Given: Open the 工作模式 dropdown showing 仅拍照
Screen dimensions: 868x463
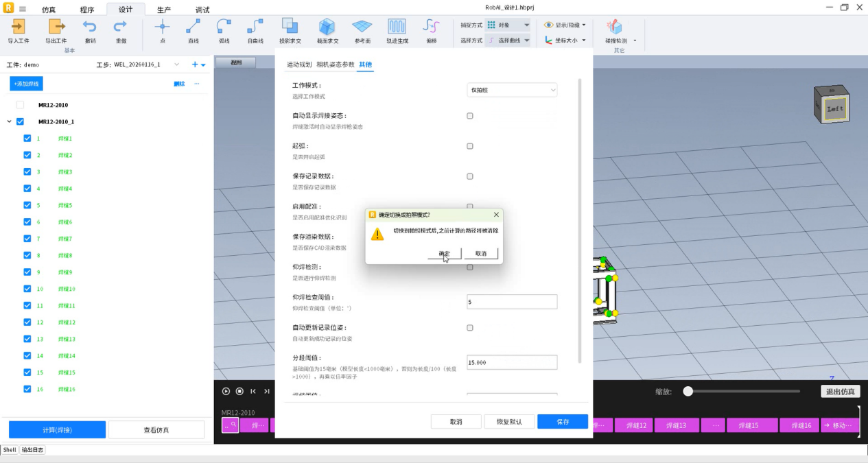Looking at the screenshot, I should 512,90.
